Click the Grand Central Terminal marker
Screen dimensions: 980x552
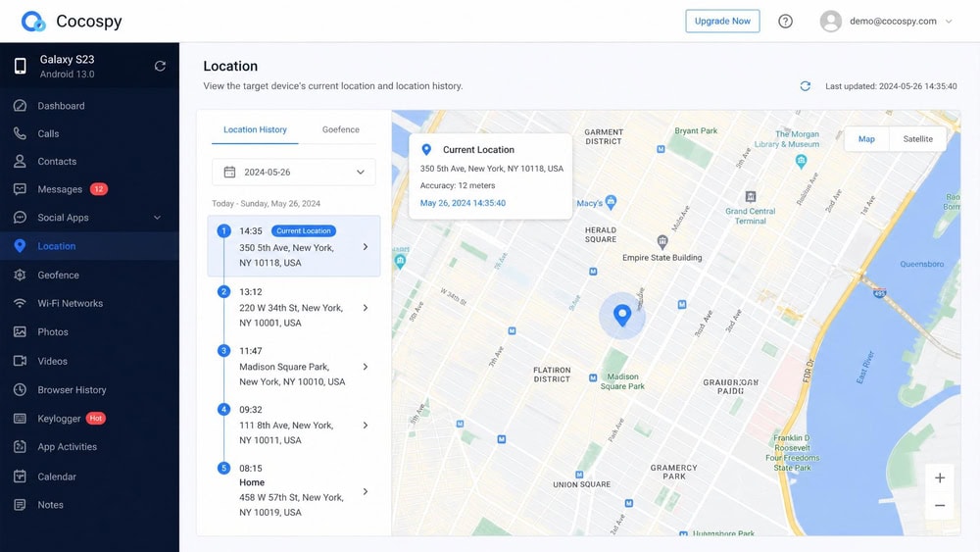click(751, 196)
